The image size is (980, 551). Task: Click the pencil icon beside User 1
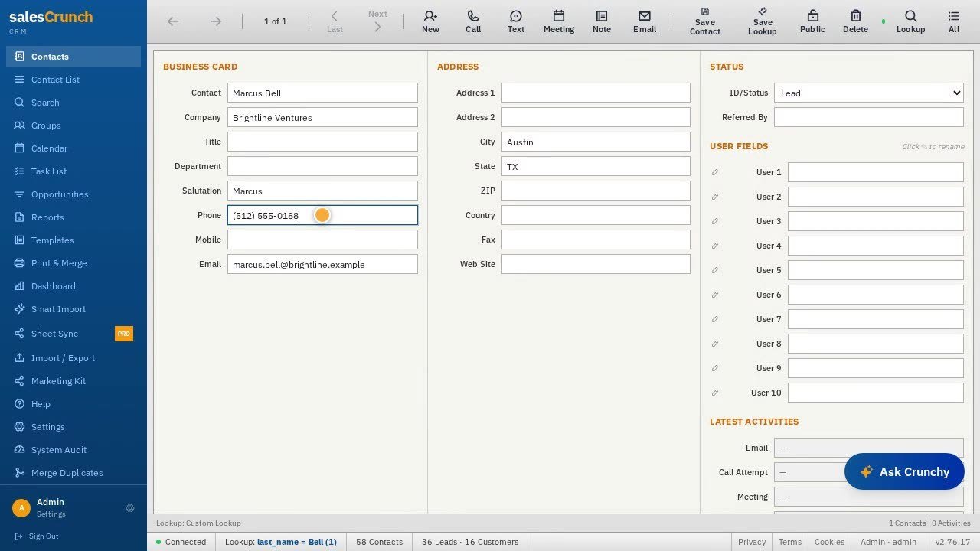pyautogui.click(x=715, y=172)
